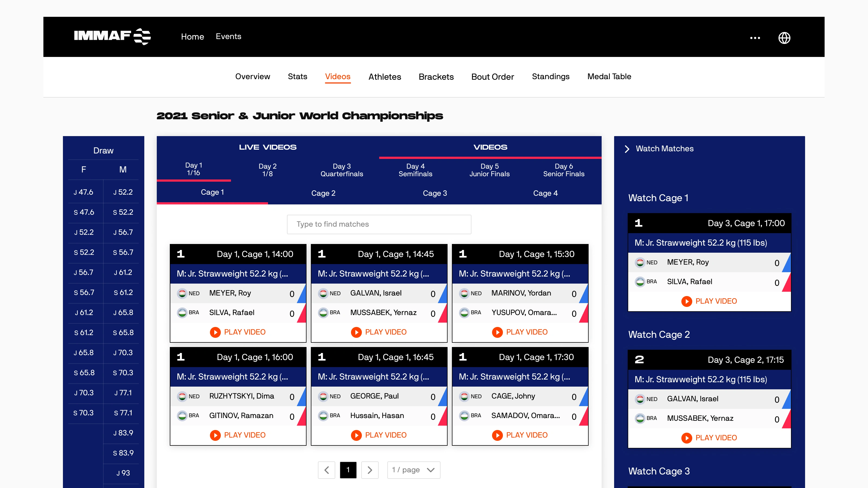
Task: Open male draw J 61.2
Action: [123, 272]
